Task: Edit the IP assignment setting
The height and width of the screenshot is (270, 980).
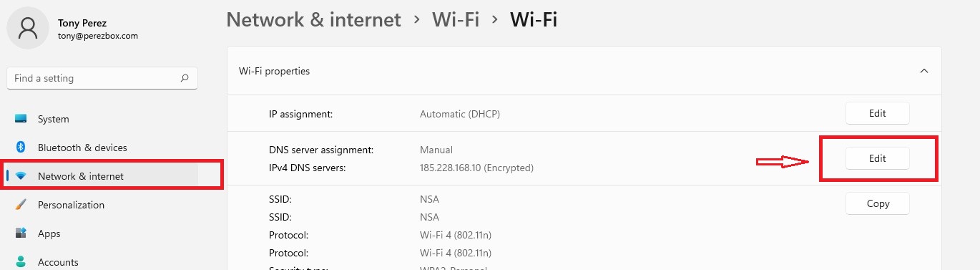Action: click(x=878, y=113)
